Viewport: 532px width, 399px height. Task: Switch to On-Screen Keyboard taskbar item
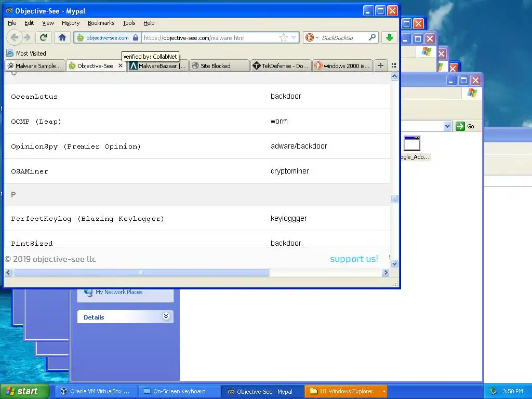click(179, 391)
